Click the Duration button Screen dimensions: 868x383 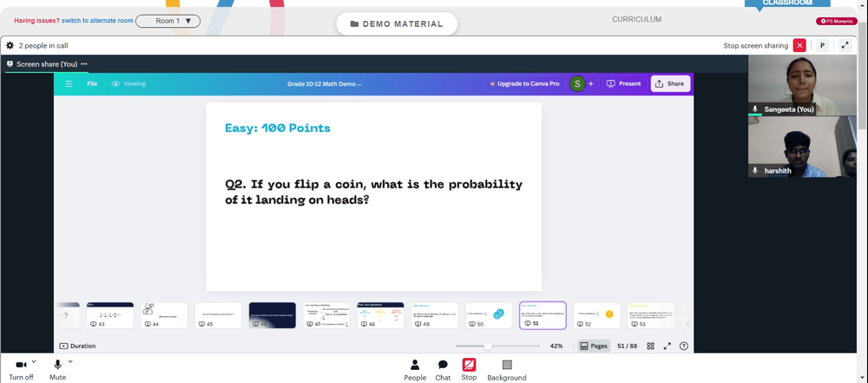click(77, 346)
